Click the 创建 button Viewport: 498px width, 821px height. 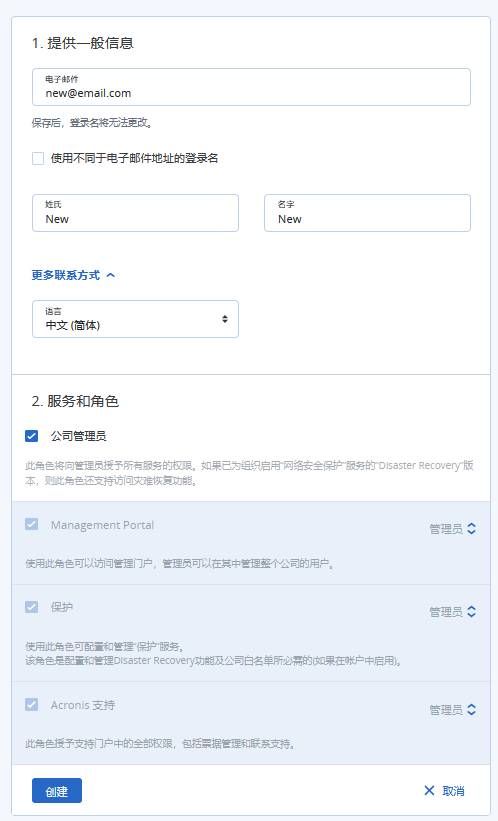[x=57, y=791]
